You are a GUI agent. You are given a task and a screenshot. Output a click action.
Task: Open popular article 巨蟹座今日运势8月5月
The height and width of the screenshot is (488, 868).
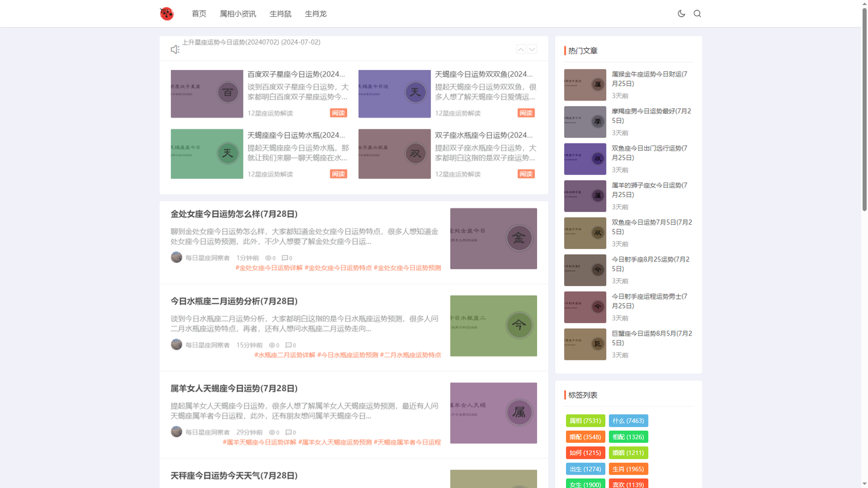tap(652, 338)
